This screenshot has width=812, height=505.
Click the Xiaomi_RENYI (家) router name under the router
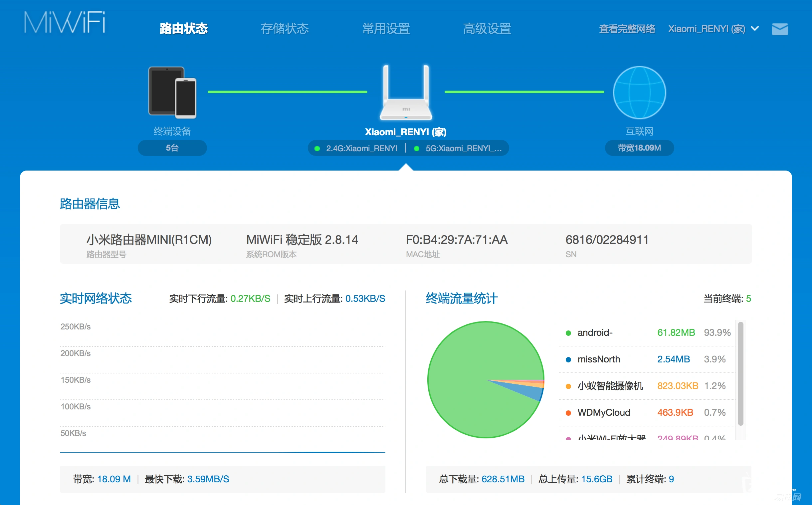(x=406, y=132)
